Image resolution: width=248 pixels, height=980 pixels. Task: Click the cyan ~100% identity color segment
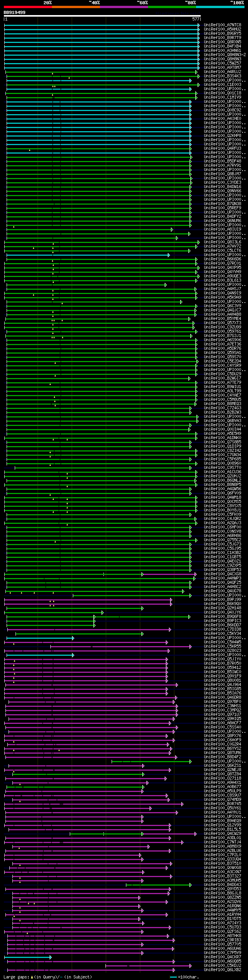point(220,7)
